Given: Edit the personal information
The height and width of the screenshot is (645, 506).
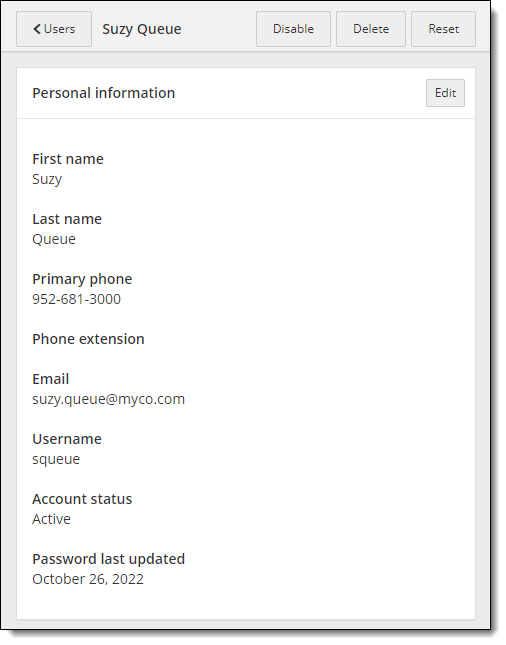Looking at the screenshot, I should (x=445, y=93).
